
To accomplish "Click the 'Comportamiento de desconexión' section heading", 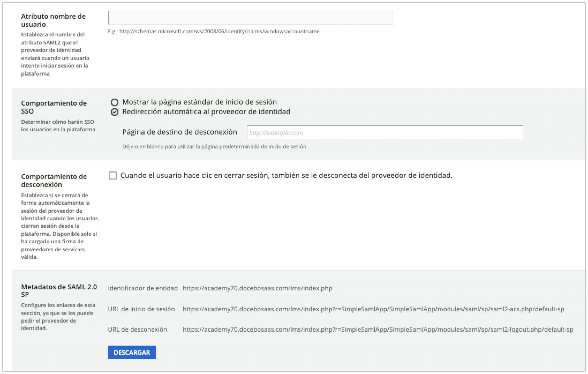I will 54,180.
